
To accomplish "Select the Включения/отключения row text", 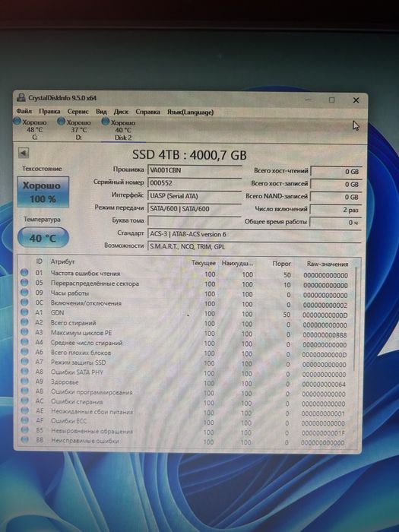I will 86,303.
